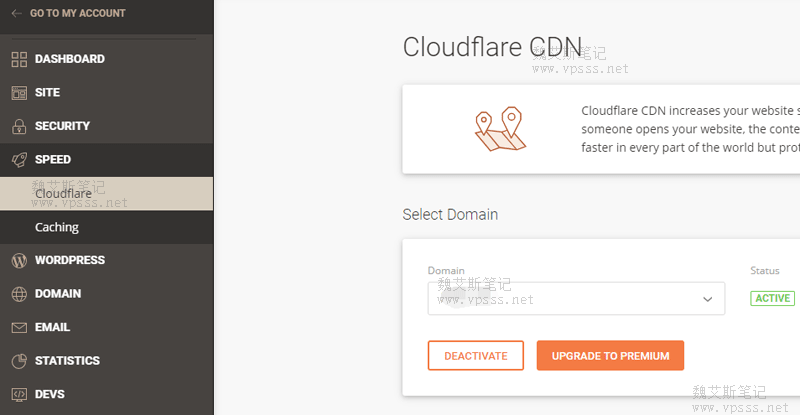
Task: Click the Domain field label above the dropdown
Action: (x=446, y=271)
